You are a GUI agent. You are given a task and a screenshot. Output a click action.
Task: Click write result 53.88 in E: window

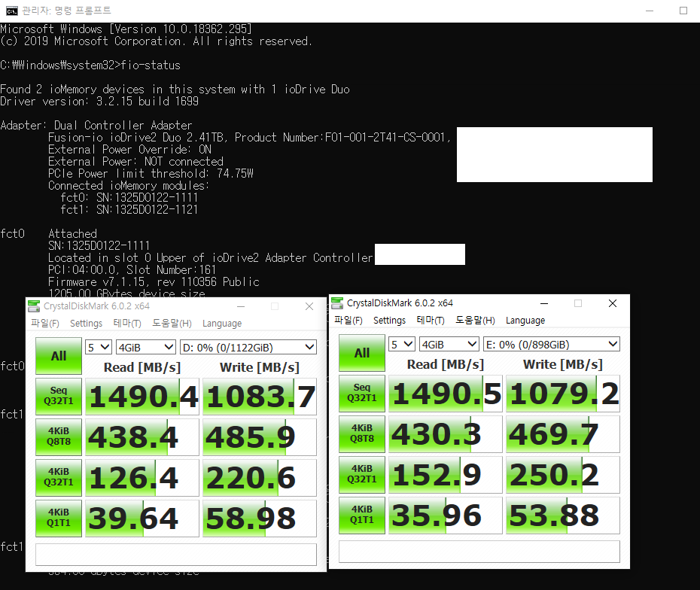point(563,515)
